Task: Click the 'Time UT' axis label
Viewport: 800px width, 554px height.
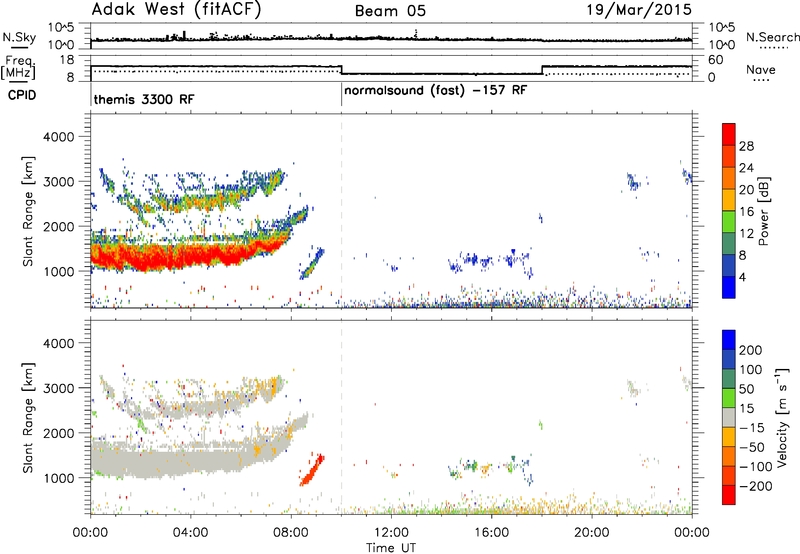Action: 391,548
